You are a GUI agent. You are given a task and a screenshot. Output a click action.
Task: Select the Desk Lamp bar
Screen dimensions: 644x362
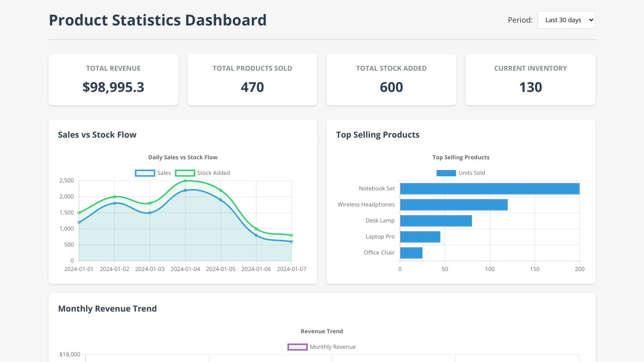[x=436, y=221]
